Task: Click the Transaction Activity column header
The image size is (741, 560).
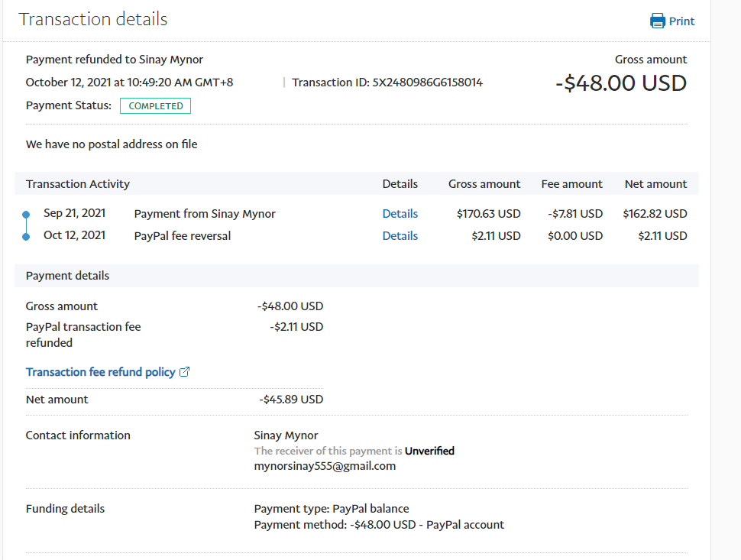Action: click(x=78, y=184)
